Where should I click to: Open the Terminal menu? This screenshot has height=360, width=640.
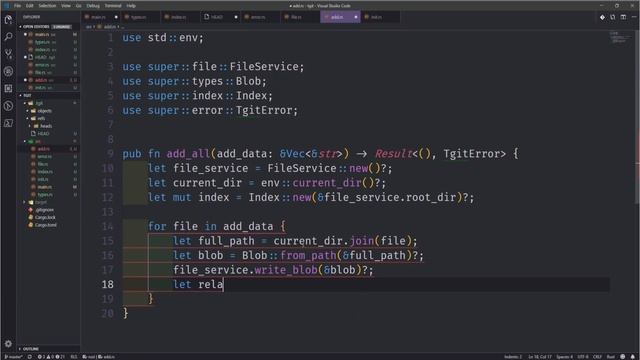pyautogui.click(x=113, y=6)
